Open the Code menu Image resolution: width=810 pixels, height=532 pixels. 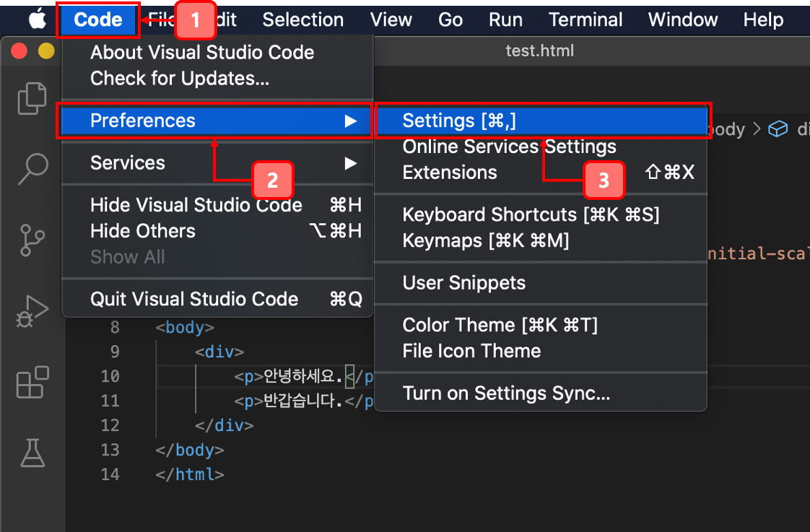tap(98, 19)
